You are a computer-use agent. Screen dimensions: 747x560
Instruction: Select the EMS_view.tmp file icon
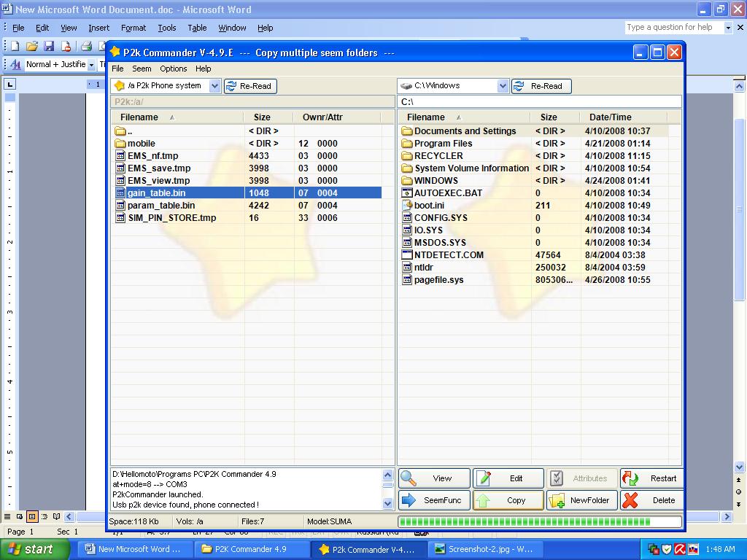coord(120,181)
